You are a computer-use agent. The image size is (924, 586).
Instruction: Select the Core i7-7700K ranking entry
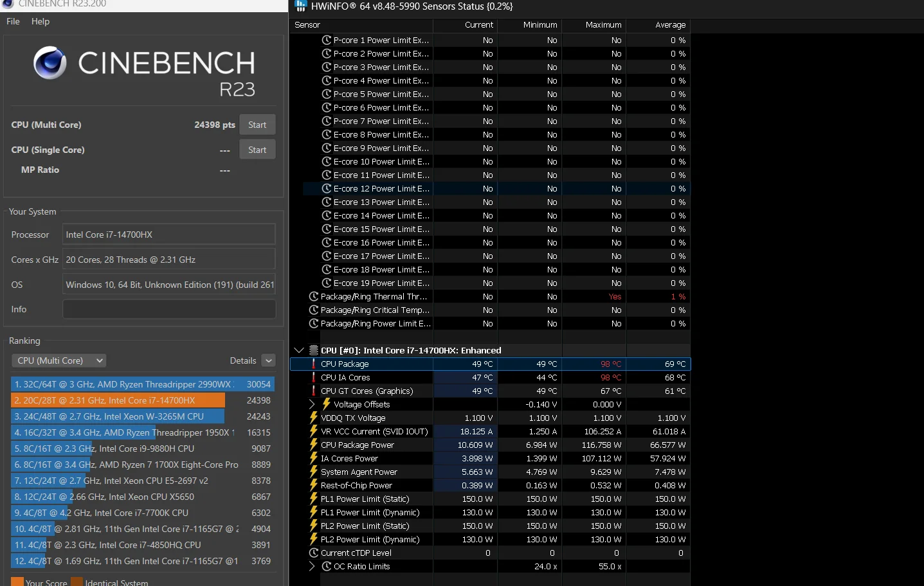(143, 513)
